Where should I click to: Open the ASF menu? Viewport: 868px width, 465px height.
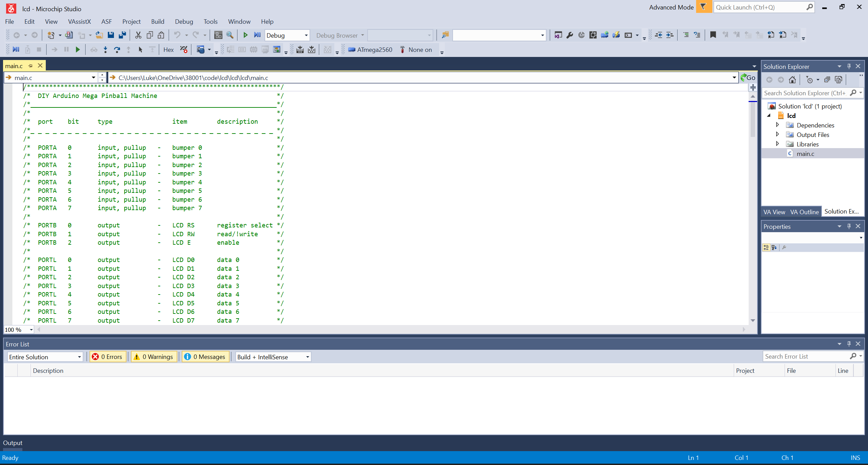pyautogui.click(x=106, y=22)
